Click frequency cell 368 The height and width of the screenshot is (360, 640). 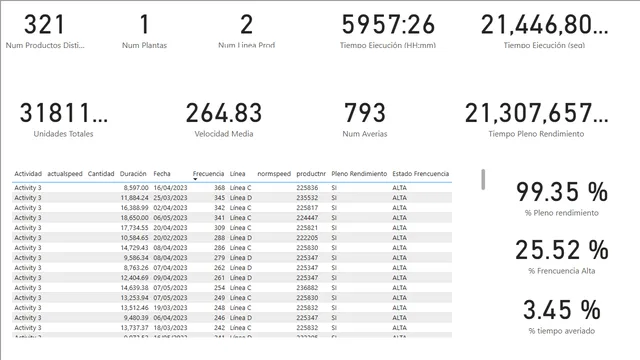click(220, 188)
